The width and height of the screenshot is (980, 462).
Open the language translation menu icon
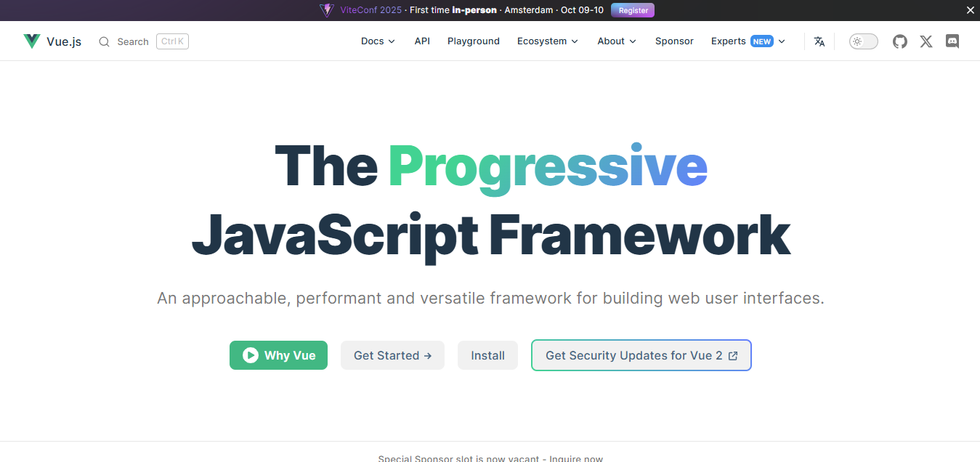pos(819,41)
